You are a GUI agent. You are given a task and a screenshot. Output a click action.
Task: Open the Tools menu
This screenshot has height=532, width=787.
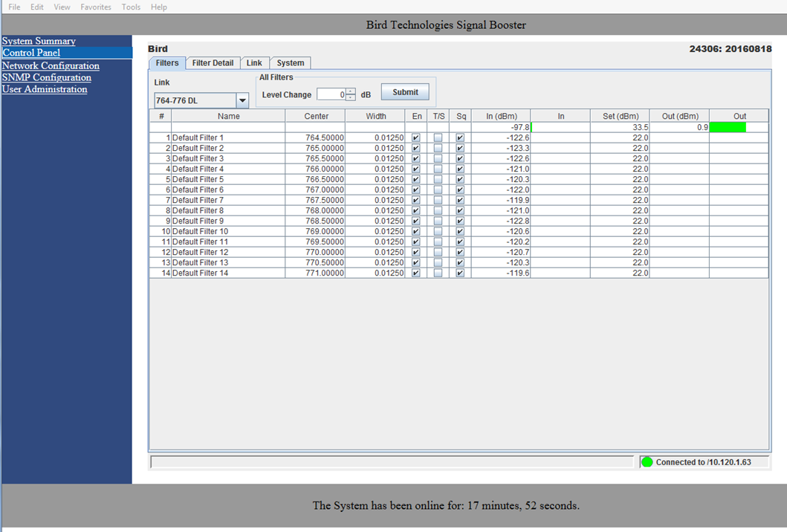(131, 7)
